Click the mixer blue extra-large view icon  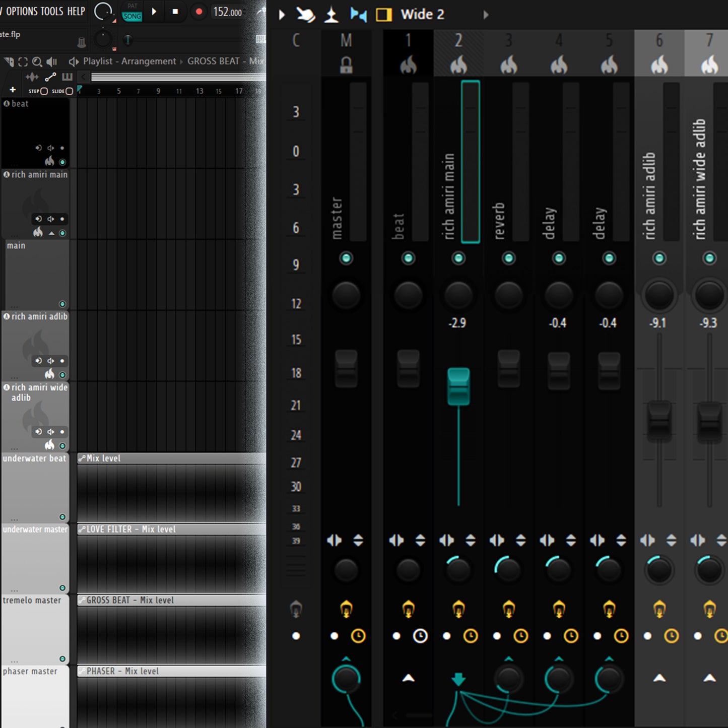(358, 15)
